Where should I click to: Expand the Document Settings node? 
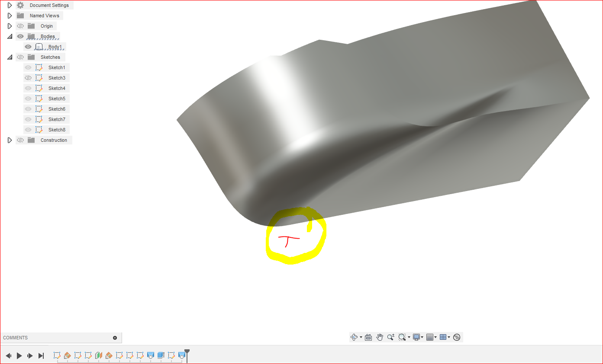click(x=10, y=5)
